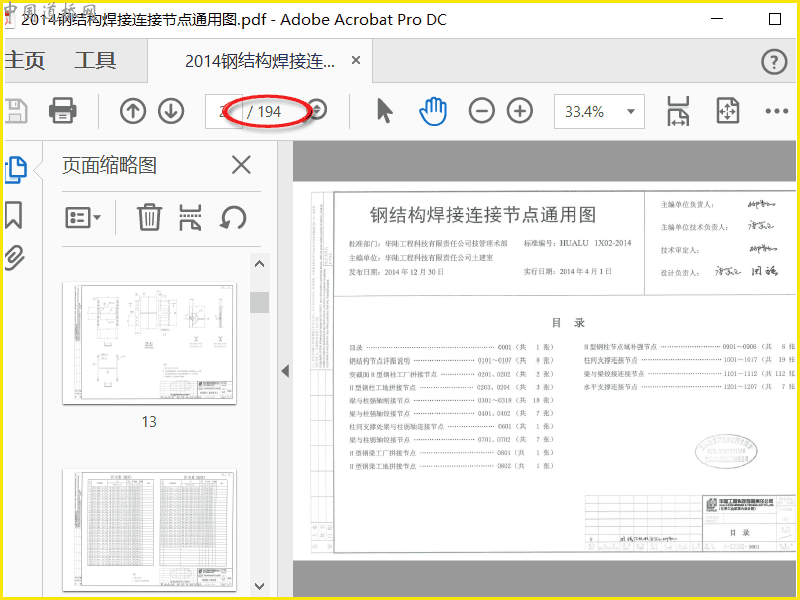Open thumbnail options dropdown menu
The image size is (800, 600).
[83, 218]
